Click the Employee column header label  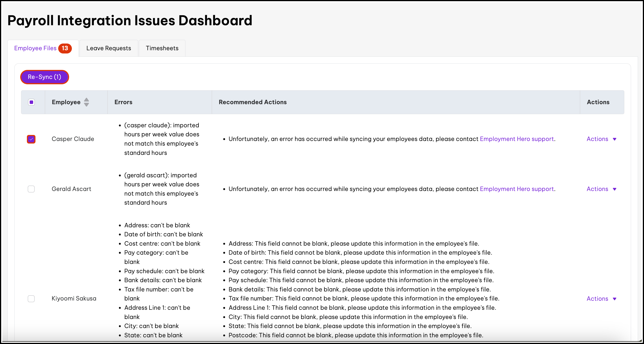[66, 102]
